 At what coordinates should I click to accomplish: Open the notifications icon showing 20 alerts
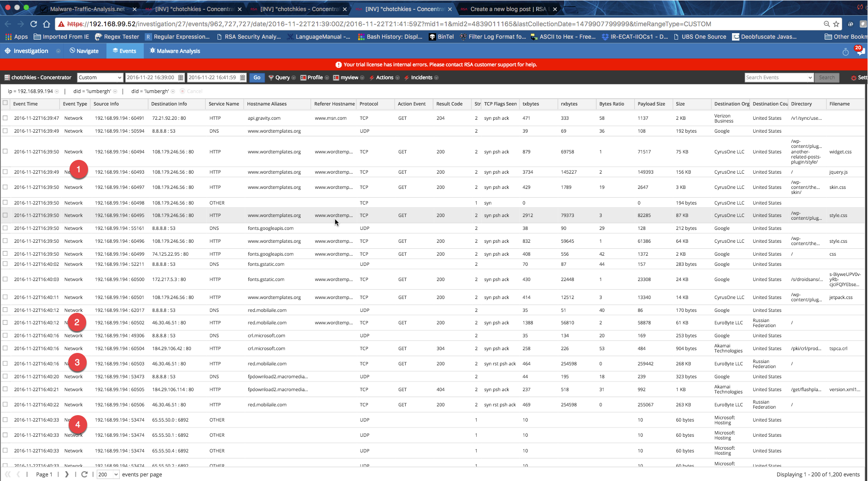click(860, 51)
